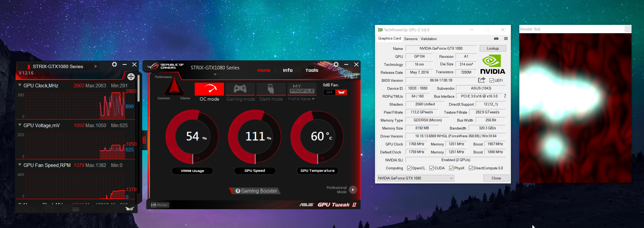This screenshot has width=644, height=228.
Task: Switch to the Info tab
Action: click(288, 70)
